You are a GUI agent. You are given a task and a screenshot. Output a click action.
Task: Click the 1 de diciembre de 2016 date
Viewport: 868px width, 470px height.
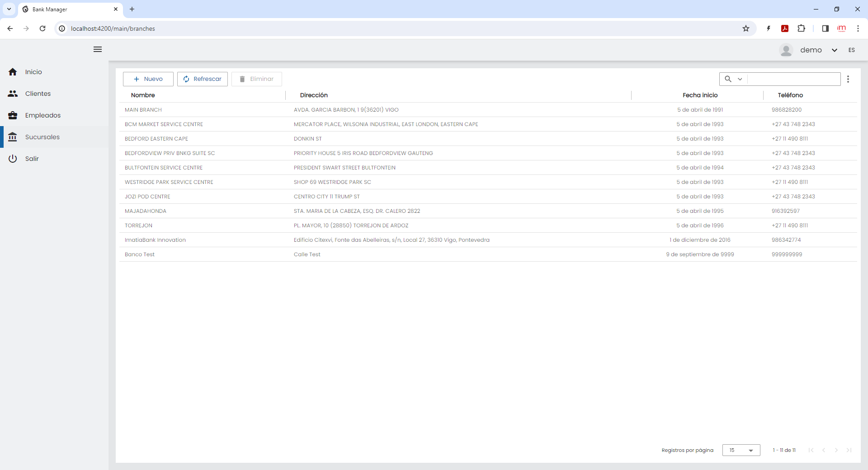tap(700, 240)
